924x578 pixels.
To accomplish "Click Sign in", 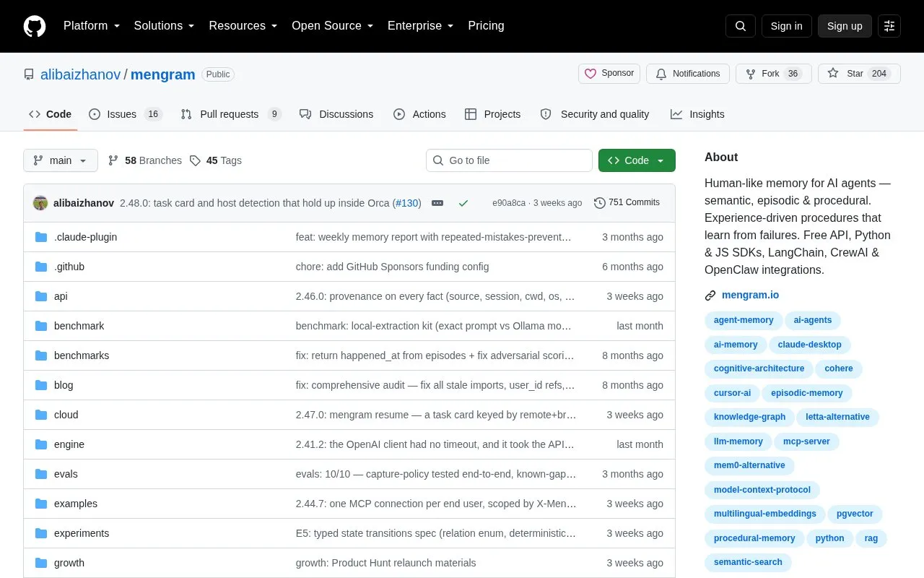I will click(x=786, y=26).
